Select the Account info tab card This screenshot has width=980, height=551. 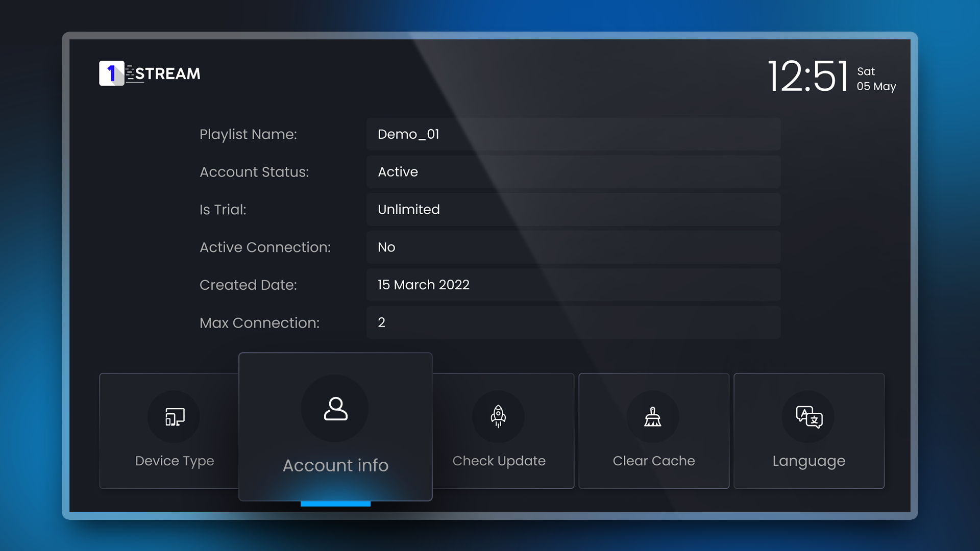tap(335, 426)
